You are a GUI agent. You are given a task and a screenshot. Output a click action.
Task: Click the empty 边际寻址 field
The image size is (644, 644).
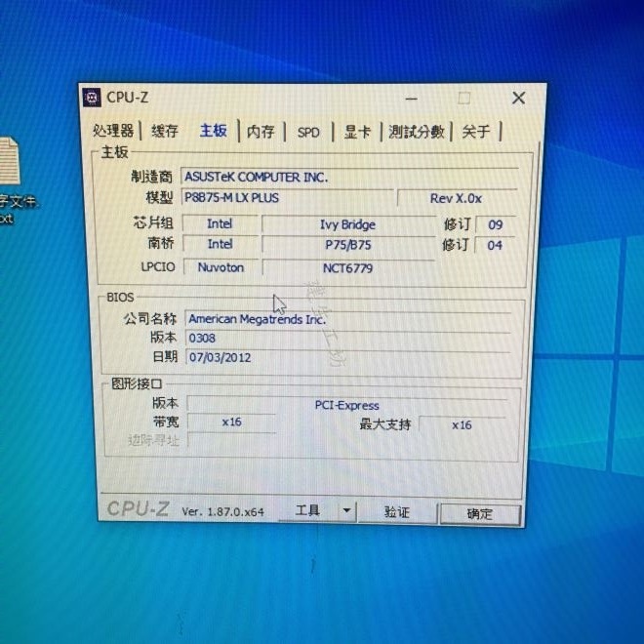(x=231, y=440)
